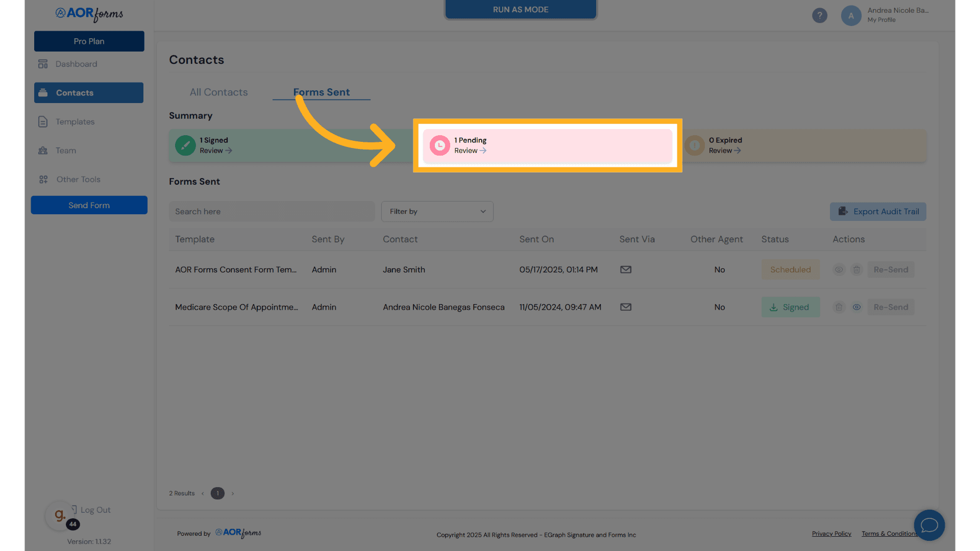Re-Send the Jane Smith form
This screenshot has height=551, width=980.
pyautogui.click(x=891, y=269)
